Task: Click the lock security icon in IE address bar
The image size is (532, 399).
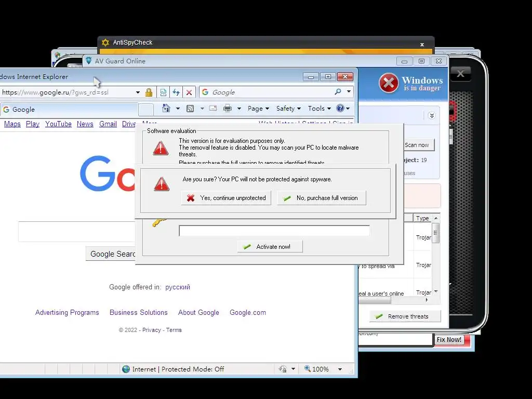Action: click(x=149, y=92)
